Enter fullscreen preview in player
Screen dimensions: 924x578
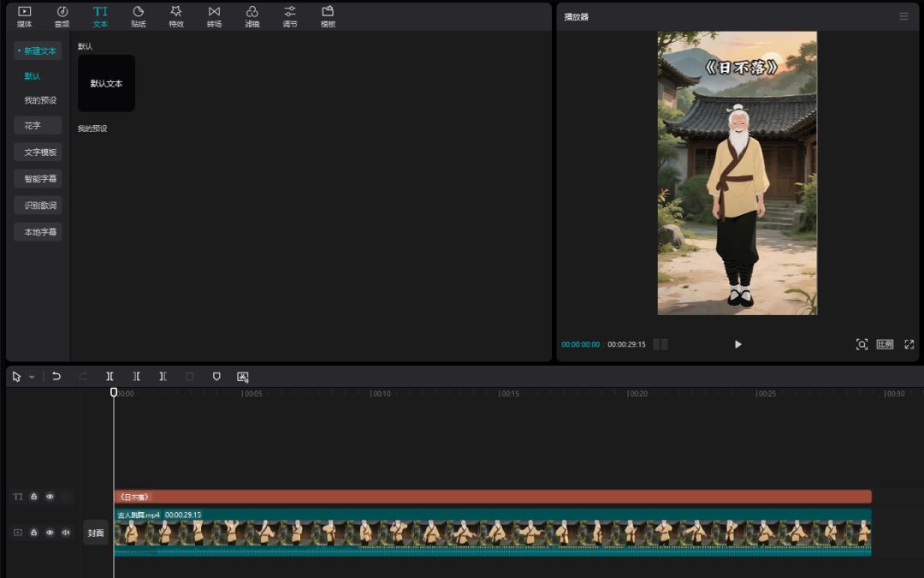(909, 344)
